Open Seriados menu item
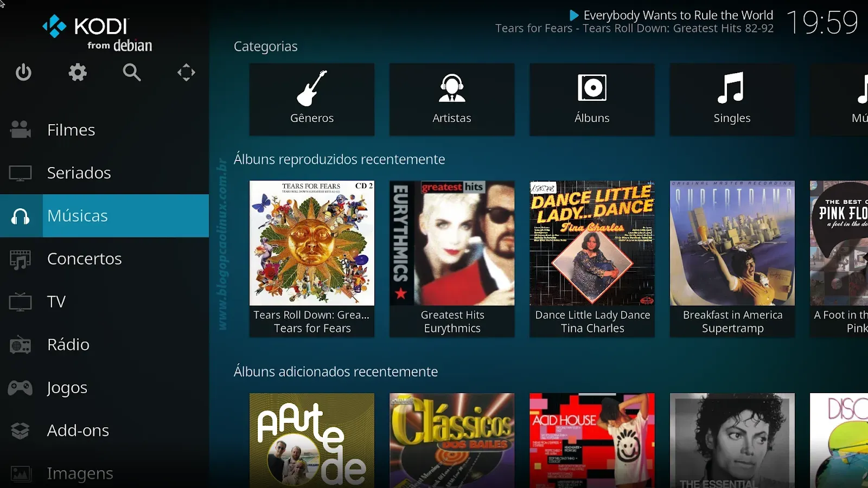 (104, 172)
